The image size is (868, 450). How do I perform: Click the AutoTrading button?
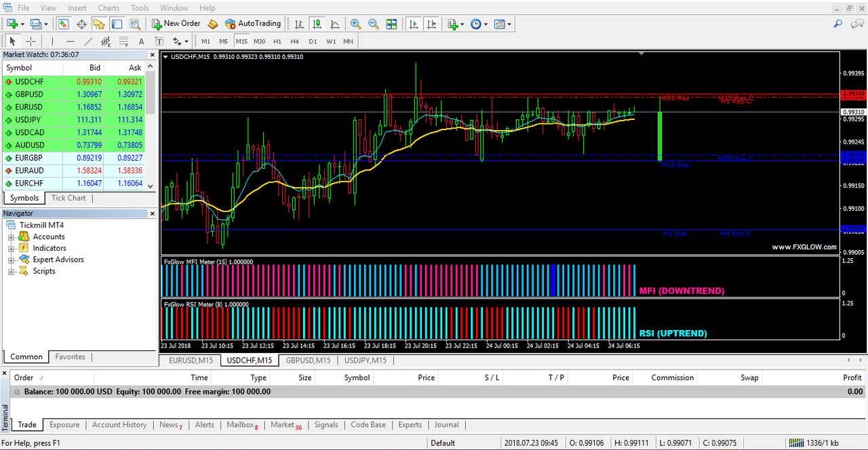[252, 24]
